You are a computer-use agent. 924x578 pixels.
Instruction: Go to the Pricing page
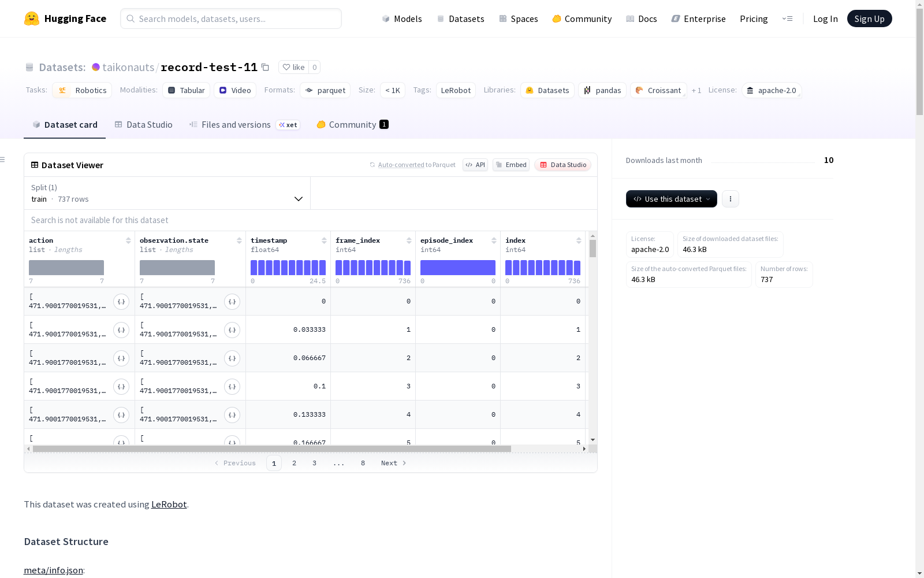(x=754, y=18)
